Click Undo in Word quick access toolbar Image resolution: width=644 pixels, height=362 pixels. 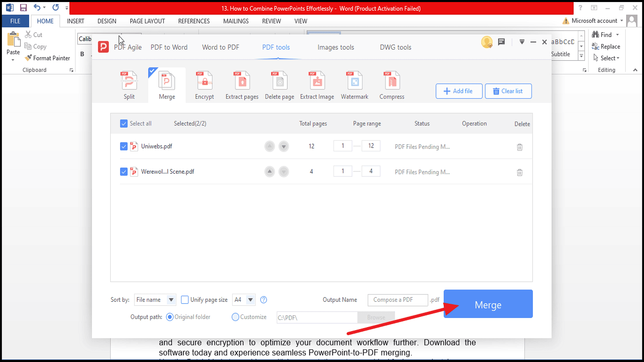point(37,7)
